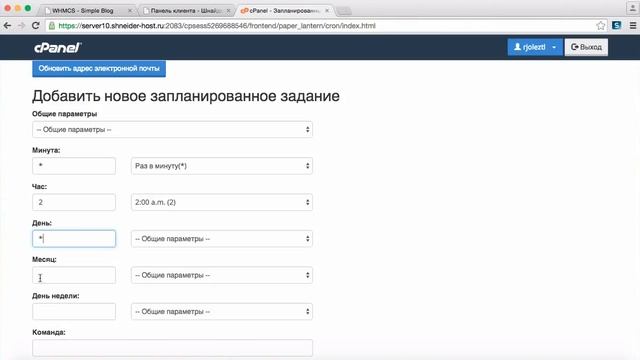Viewport: 640px width, 360px height.
Task: Click heading Добавить новое запланированное задание
Action: click(186, 96)
